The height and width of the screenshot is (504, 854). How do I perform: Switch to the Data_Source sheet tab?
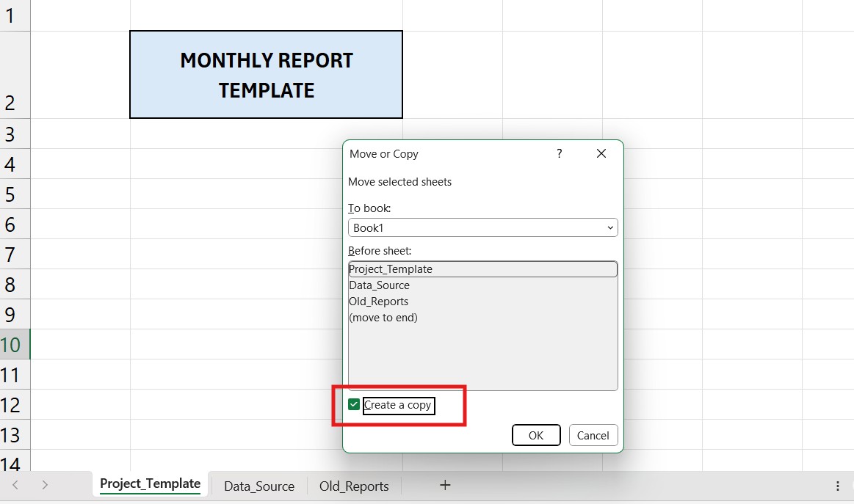[x=258, y=485]
